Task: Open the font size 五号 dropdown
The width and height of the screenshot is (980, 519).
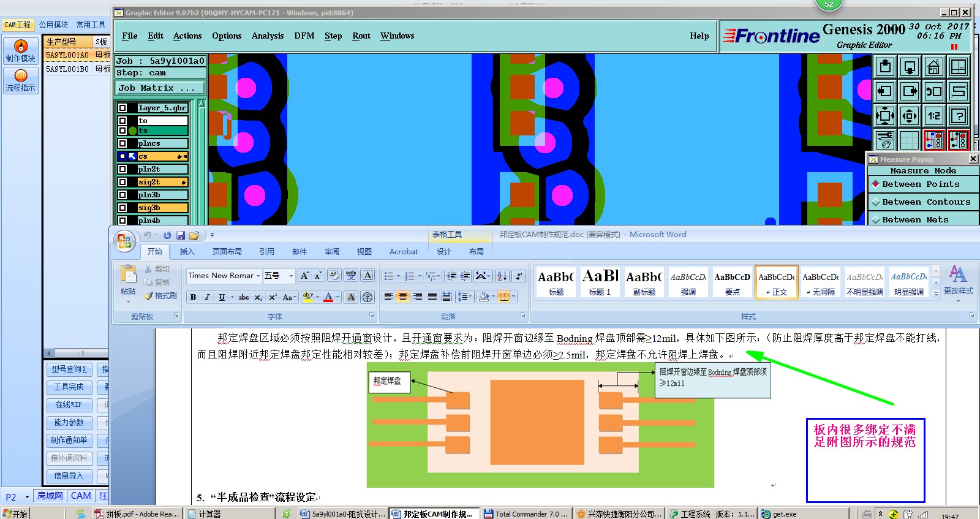Action: tap(291, 276)
